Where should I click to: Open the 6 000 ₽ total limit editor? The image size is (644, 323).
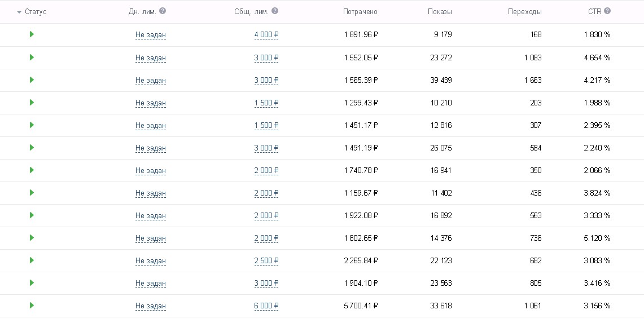coord(266,306)
